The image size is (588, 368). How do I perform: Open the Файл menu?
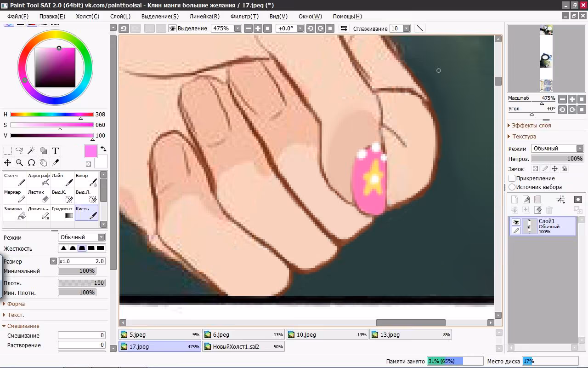18,16
